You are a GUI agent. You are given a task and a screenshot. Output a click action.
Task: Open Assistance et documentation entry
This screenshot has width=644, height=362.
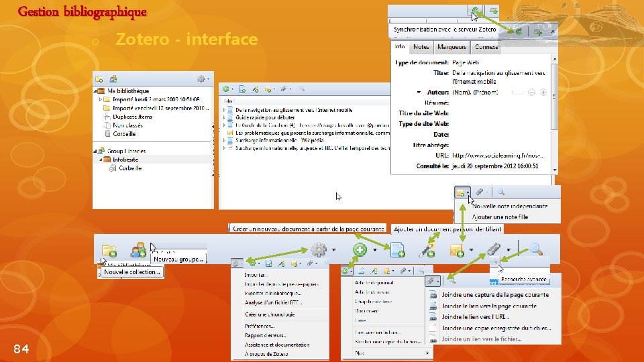pyautogui.click(x=277, y=345)
